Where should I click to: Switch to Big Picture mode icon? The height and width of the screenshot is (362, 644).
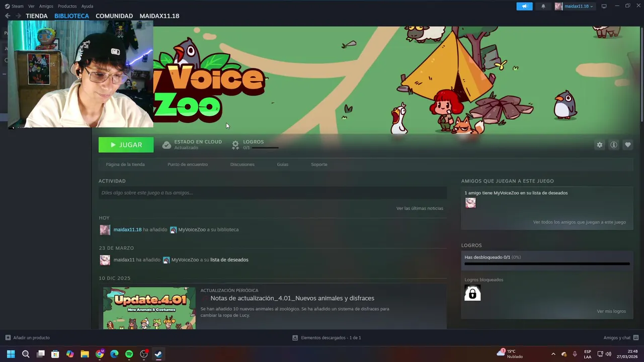(x=604, y=6)
